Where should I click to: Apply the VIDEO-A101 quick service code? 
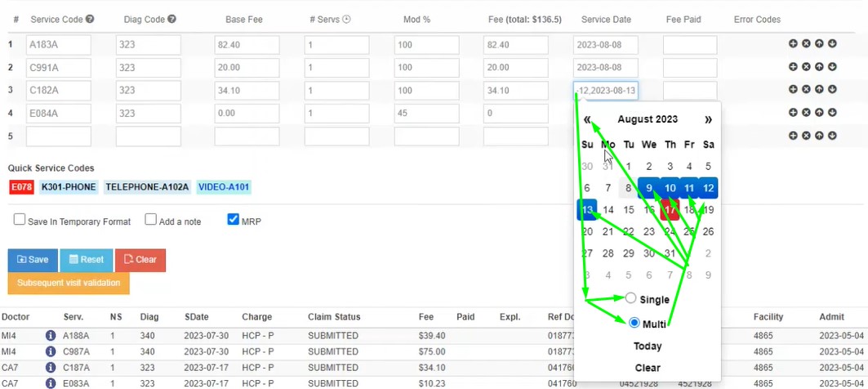(223, 187)
